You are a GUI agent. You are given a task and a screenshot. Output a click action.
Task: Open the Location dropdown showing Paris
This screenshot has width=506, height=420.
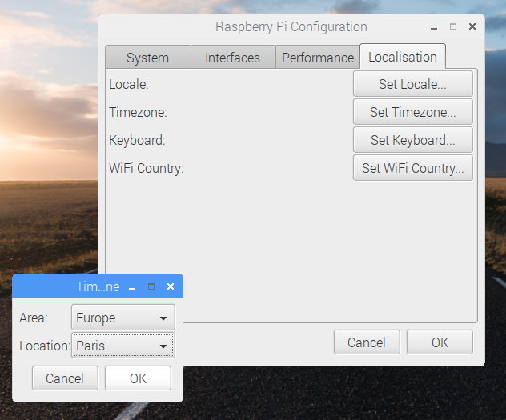tap(123, 346)
